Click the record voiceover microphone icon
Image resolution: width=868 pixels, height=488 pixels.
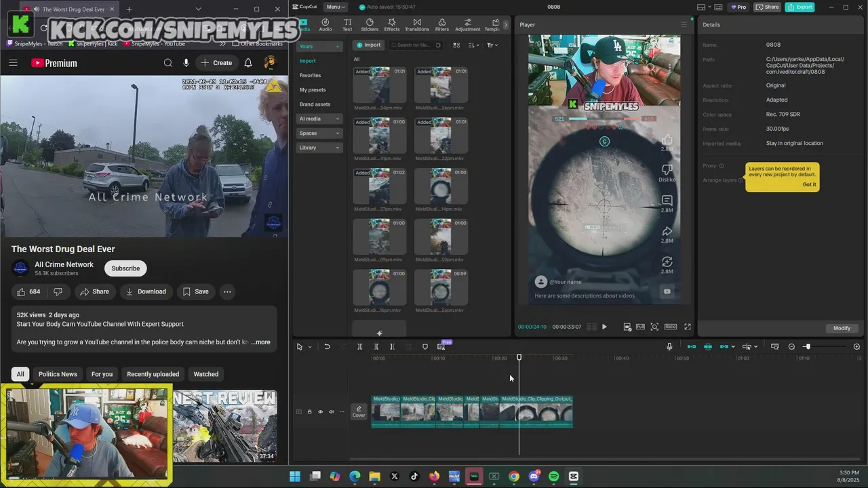[669, 346]
